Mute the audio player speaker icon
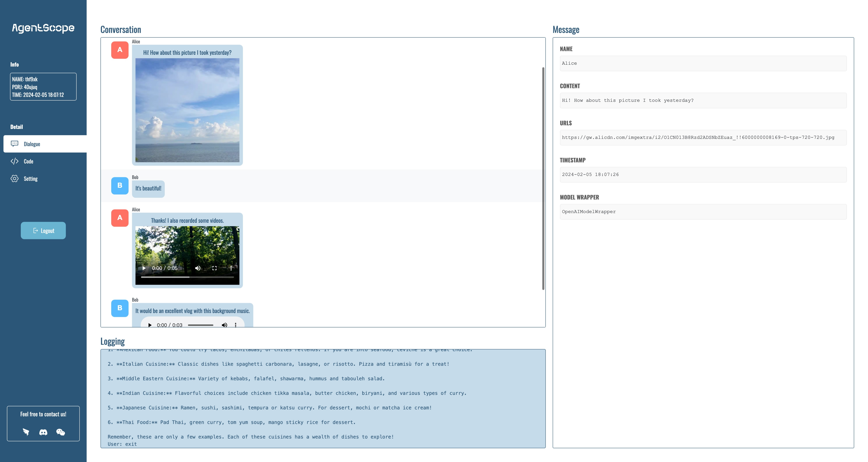This screenshot has width=868, height=462. 224,325
